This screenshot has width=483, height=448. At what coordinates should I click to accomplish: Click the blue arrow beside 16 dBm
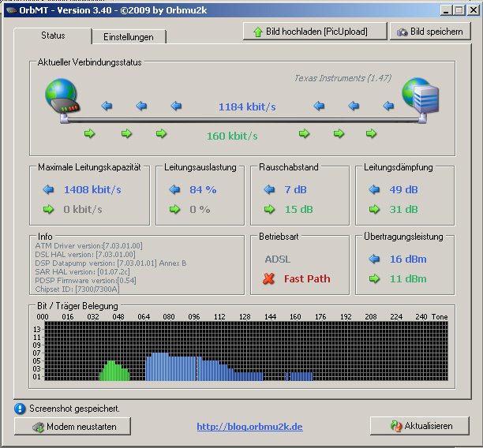click(x=374, y=259)
